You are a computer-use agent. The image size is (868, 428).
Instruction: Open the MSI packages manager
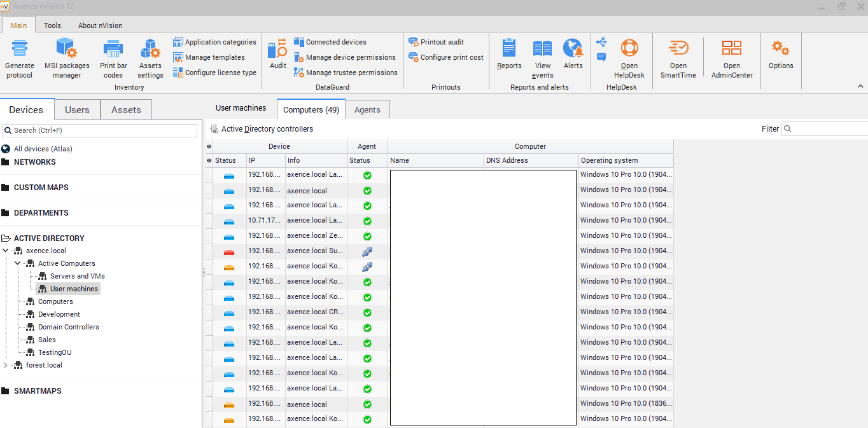(67, 50)
